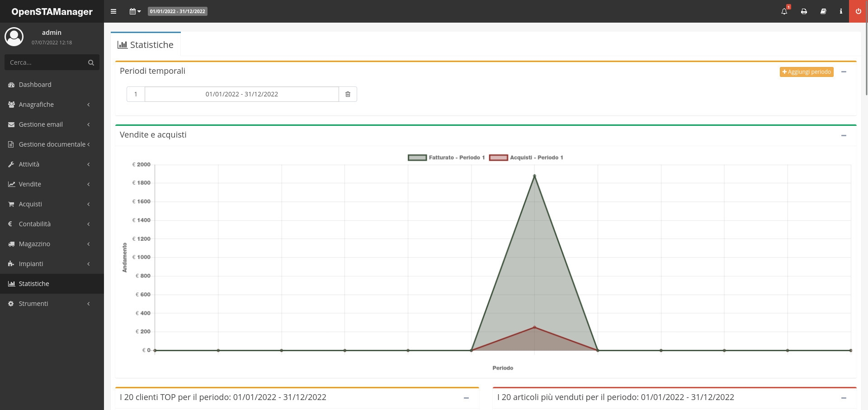This screenshot has height=410, width=868.
Task: Click the notification bell icon
Action: pos(784,11)
